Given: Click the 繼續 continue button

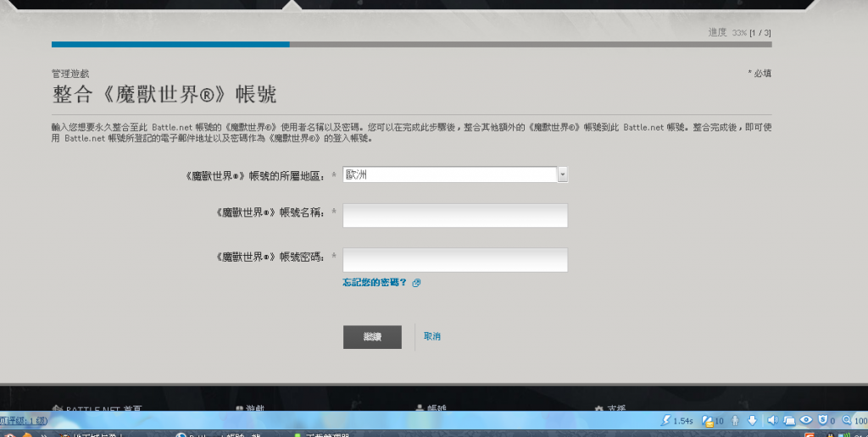Looking at the screenshot, I should [x=372, y=337].
